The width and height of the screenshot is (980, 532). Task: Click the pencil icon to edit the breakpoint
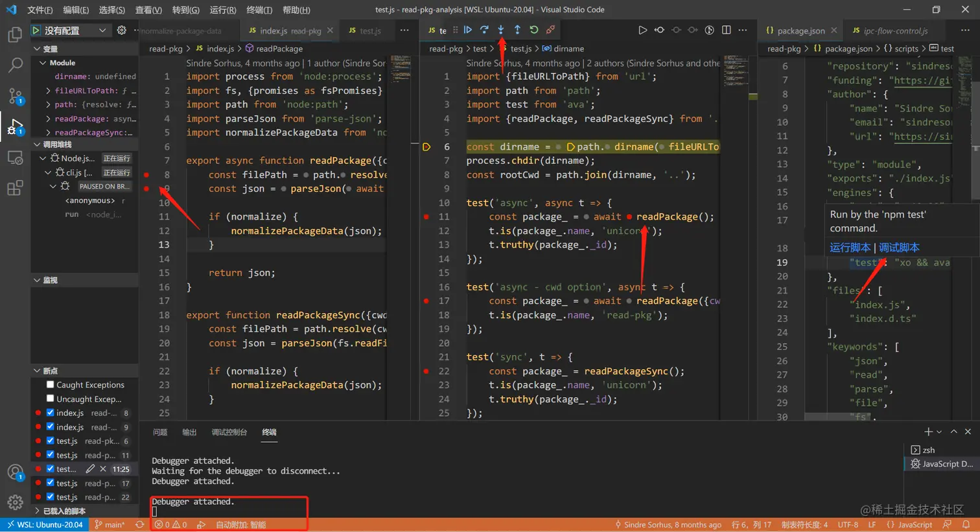(x=91, y=468)
